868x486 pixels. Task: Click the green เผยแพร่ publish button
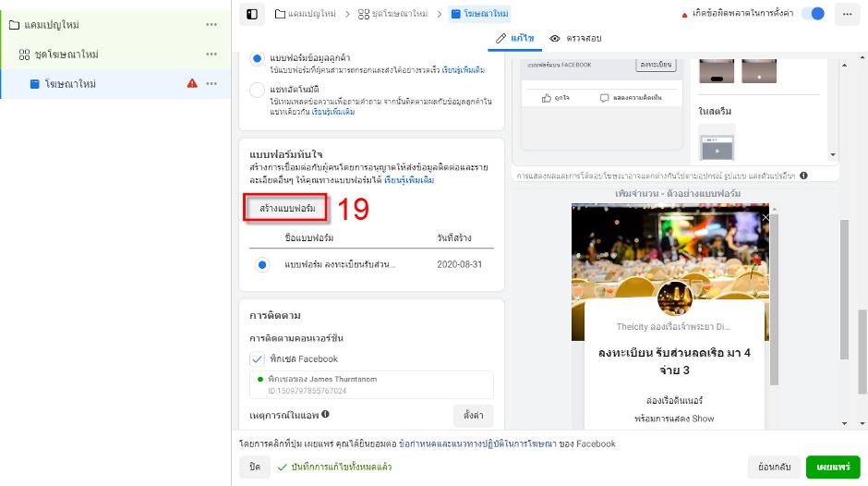point(832,467)
